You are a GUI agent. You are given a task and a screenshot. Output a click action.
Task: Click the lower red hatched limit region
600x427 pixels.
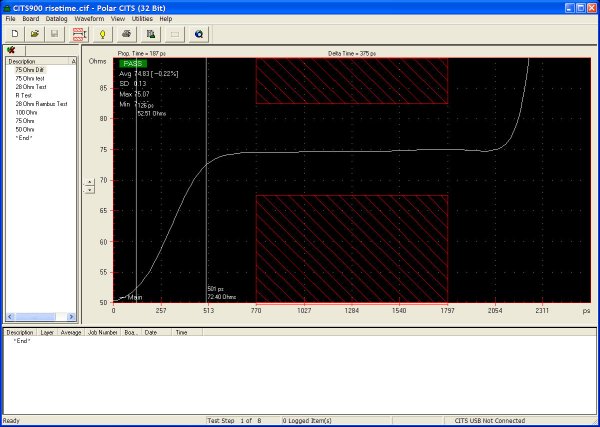click(352, 249)
